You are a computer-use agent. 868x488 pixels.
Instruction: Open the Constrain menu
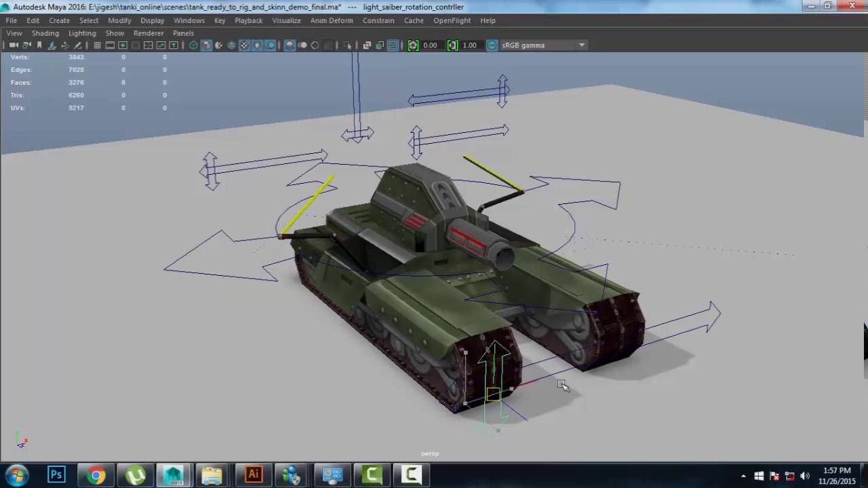pyautogui.click(x=378, y=20)
